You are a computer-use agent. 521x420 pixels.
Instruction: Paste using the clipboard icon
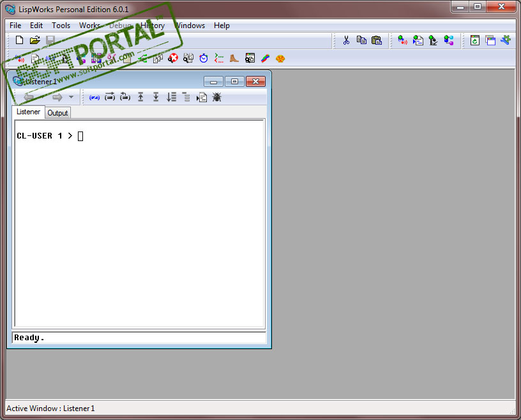pyautogui.click(x=377, y=40)
